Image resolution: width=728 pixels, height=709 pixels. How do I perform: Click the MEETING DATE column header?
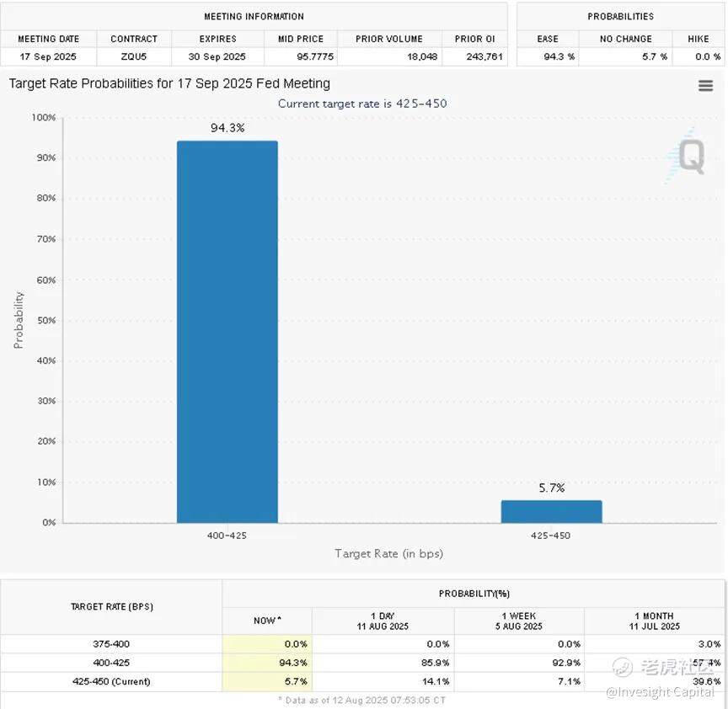click(48, 39)
